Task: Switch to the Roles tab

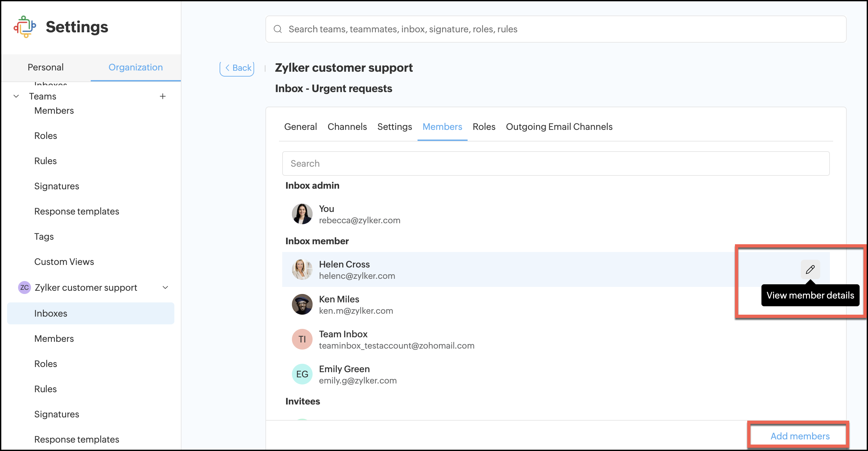Action: point(483,127)
